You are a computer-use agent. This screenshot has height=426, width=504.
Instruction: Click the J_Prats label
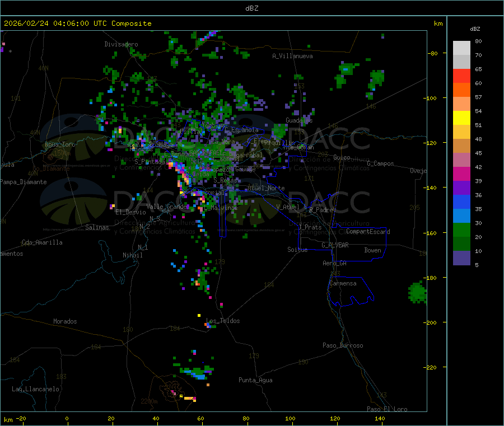click(310, 227)
